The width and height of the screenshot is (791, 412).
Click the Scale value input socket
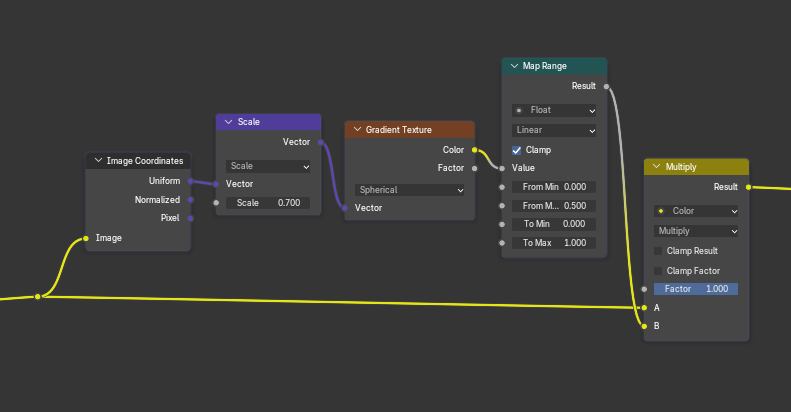[216, 203]
